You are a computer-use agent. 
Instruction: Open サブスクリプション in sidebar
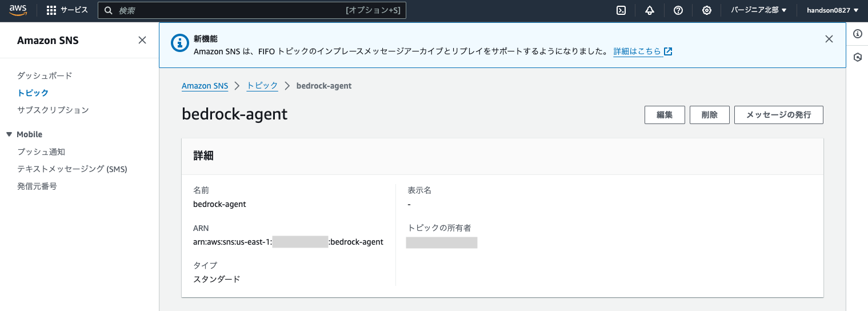coord(53,110)
